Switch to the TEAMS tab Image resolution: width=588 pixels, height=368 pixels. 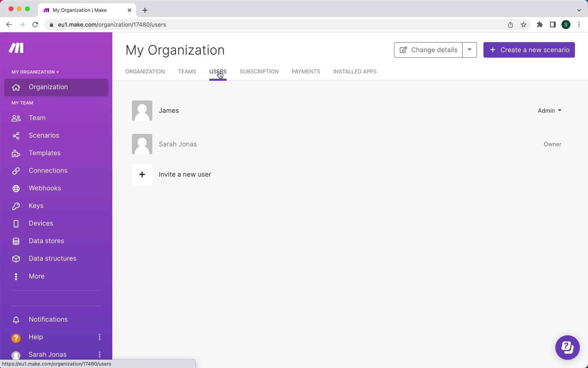pos(187,71)
